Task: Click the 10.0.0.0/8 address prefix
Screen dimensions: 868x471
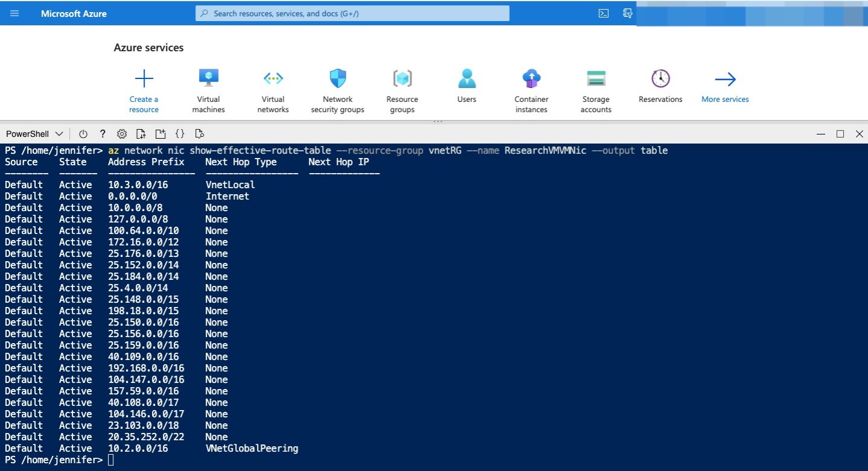Action: pos(135,207)
